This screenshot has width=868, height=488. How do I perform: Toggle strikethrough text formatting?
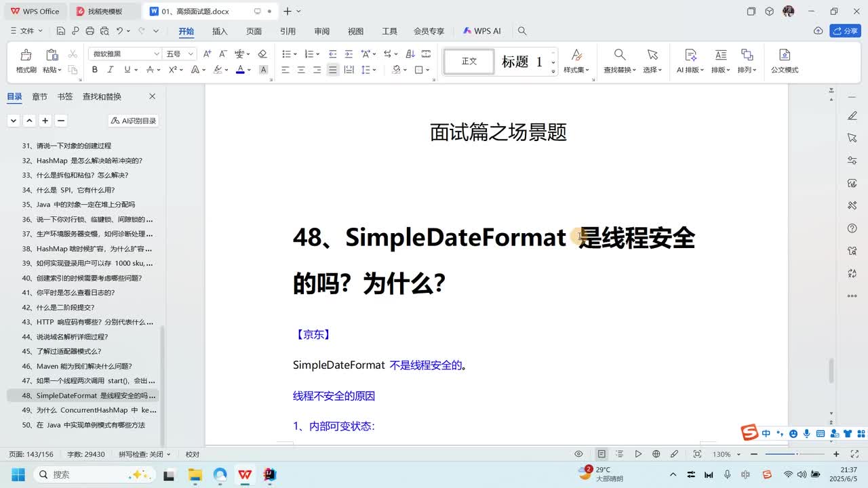[151, 70]
